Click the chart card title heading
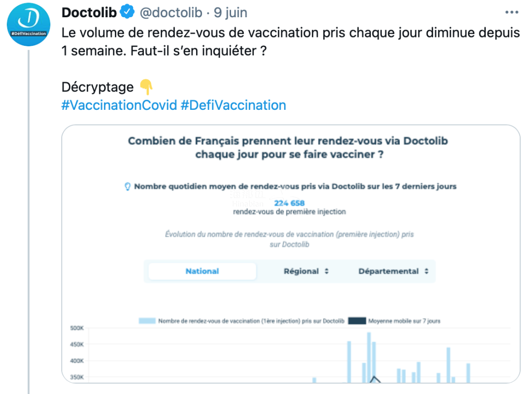 click(288, 148)
